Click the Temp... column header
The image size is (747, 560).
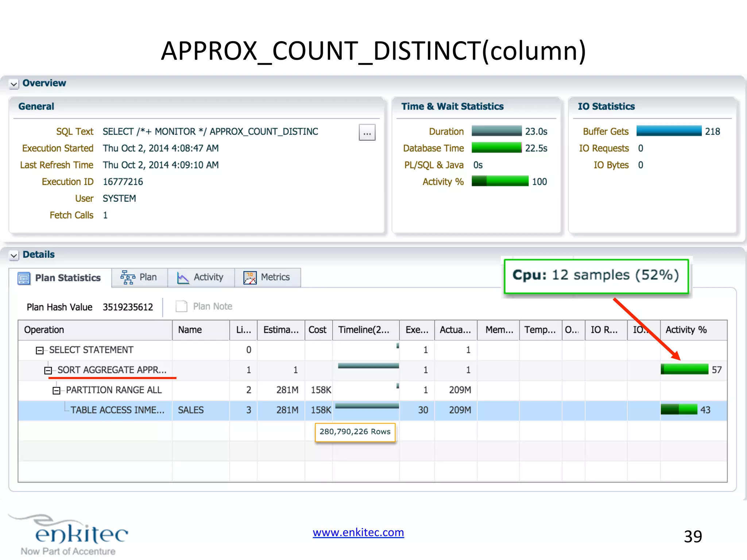tap(541, 330)
